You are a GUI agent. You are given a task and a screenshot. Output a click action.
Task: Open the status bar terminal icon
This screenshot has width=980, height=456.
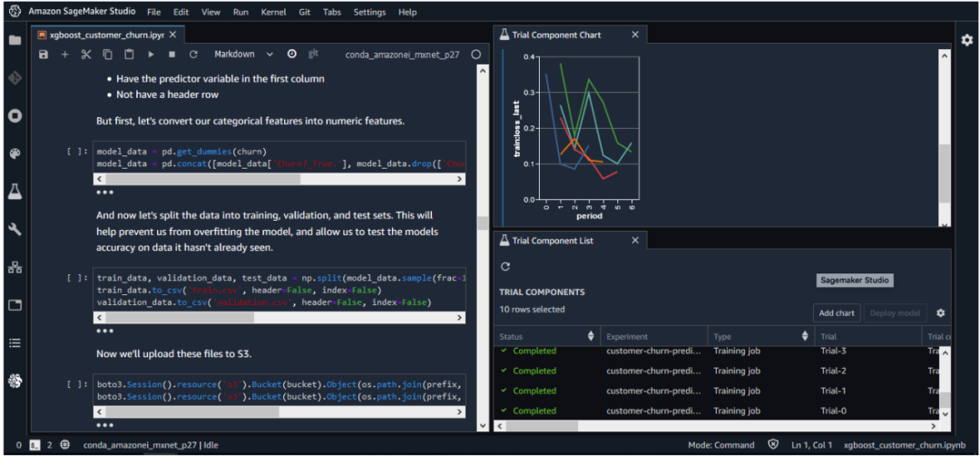[35, 445]
